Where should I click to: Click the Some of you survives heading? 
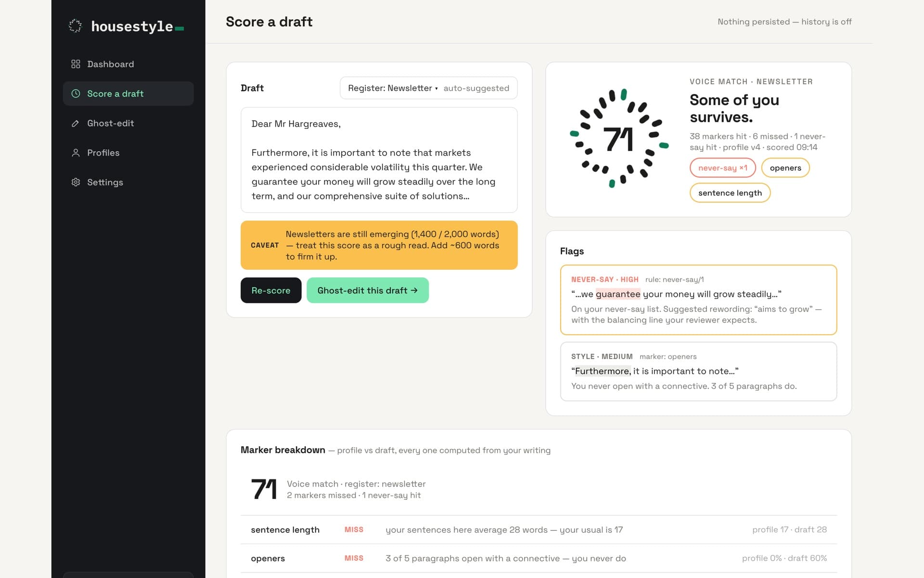[734, 108]
